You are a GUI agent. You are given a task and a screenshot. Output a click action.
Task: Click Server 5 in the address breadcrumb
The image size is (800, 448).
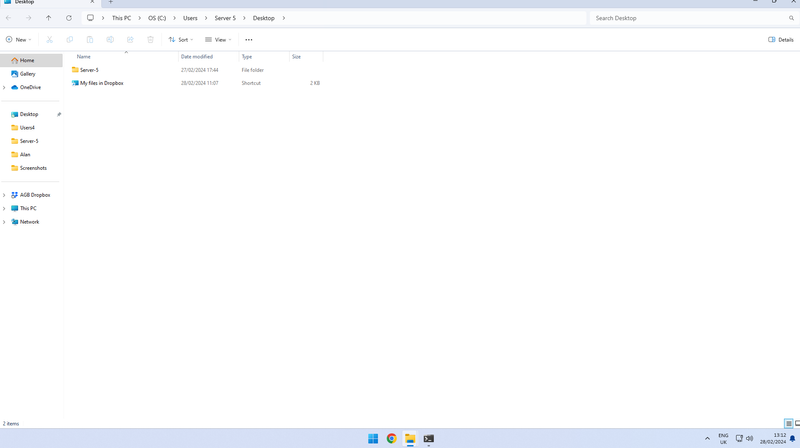225,18
